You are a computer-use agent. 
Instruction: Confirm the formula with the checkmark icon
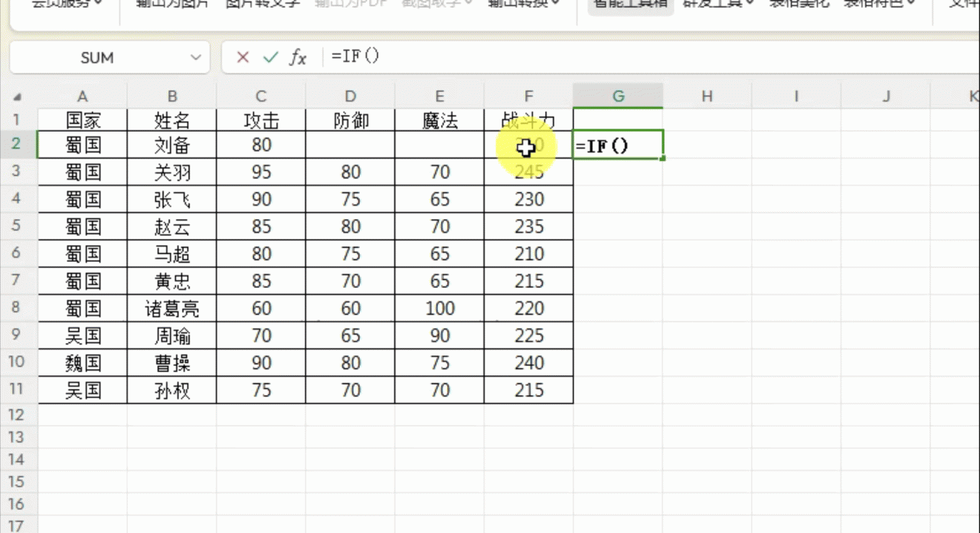[269, 57]
